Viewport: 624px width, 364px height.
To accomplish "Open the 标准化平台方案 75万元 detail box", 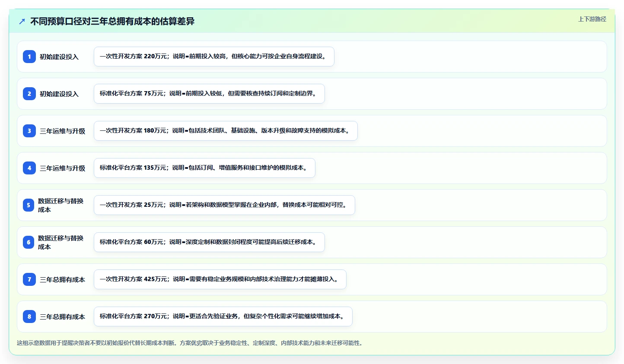I will click(209, 94).
